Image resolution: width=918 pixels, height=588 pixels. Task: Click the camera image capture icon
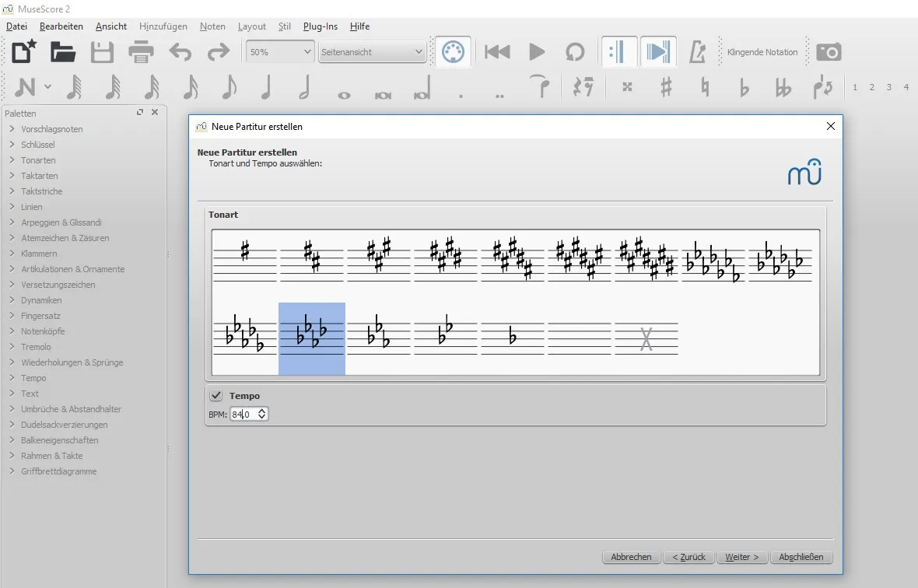click(x=829, y=52)
